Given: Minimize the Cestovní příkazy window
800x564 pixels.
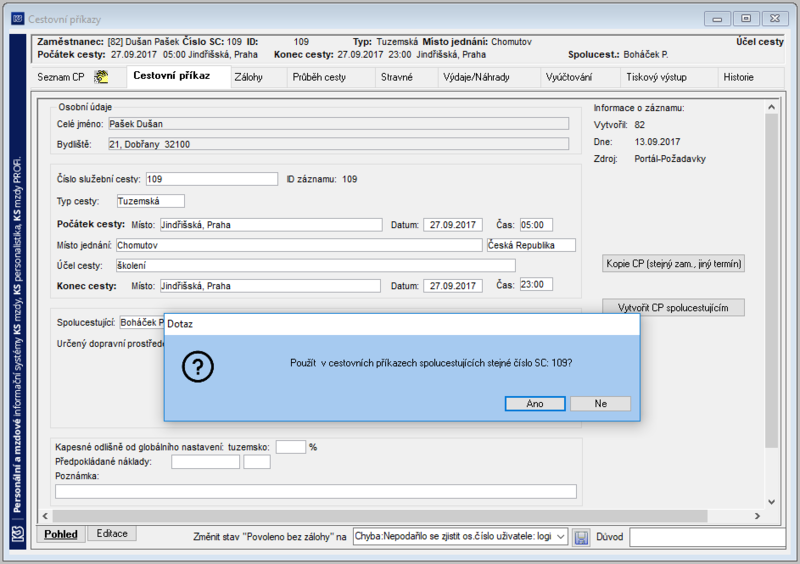Looking at the screenshot, I should tap(717, 19).
